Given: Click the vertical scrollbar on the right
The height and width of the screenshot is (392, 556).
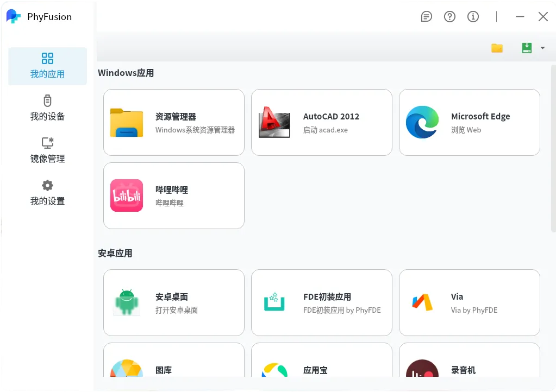Looking at the screenshot, I should (553, 149).
